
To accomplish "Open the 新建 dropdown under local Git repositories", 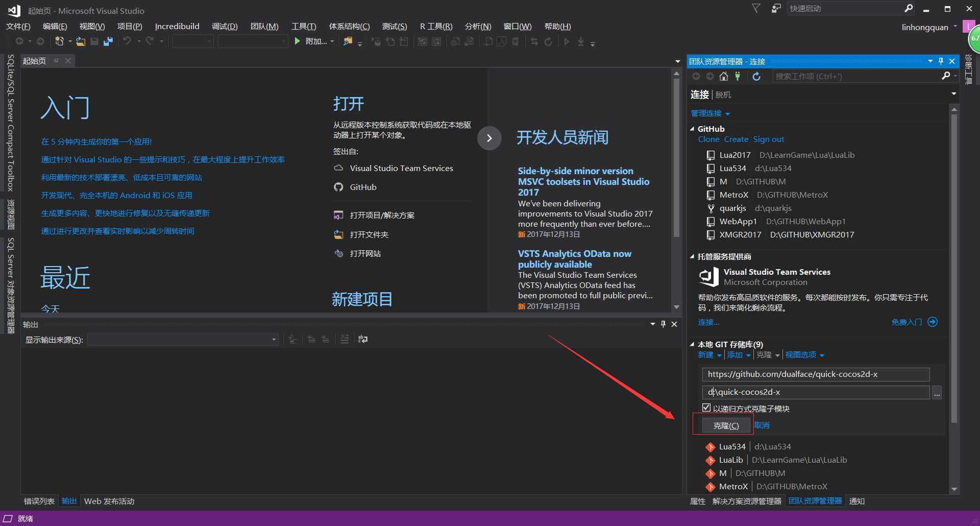I will coord(710,355).
